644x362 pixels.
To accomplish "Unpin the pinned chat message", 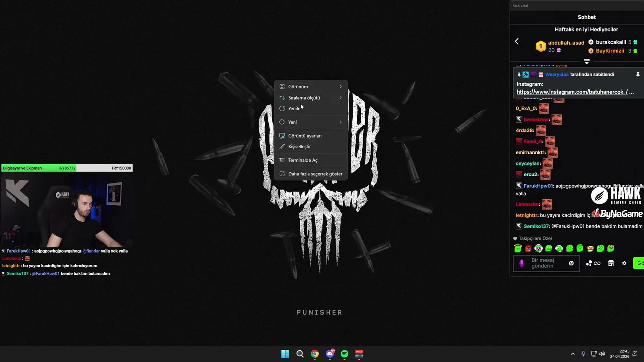I will [x=637, y=74].
